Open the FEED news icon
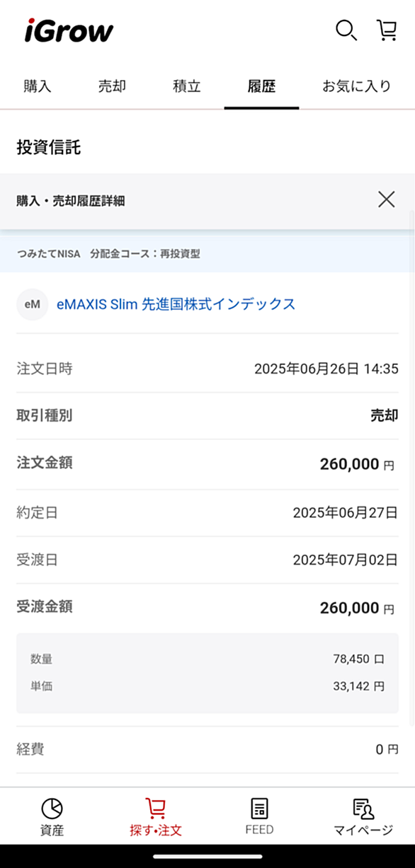This screenshot has width=415, height=868. coord(259,808)
